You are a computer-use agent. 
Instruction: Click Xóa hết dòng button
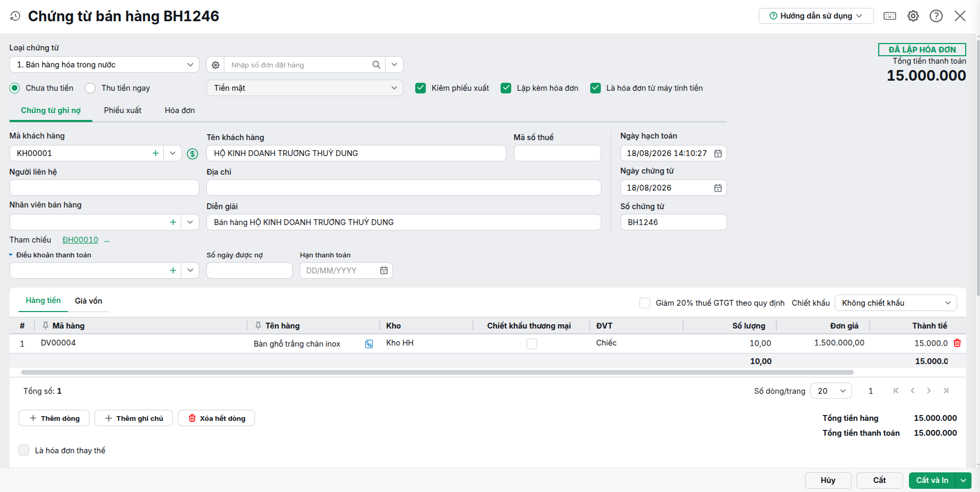pyautogui.click(x=216, y=418)
